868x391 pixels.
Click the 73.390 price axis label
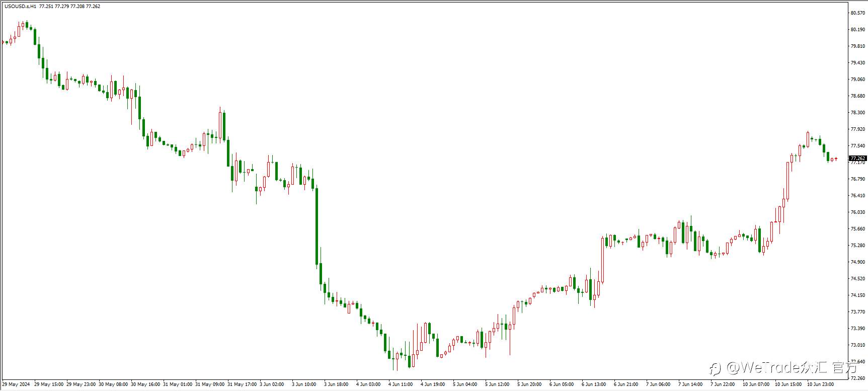[x=857, y=329]
